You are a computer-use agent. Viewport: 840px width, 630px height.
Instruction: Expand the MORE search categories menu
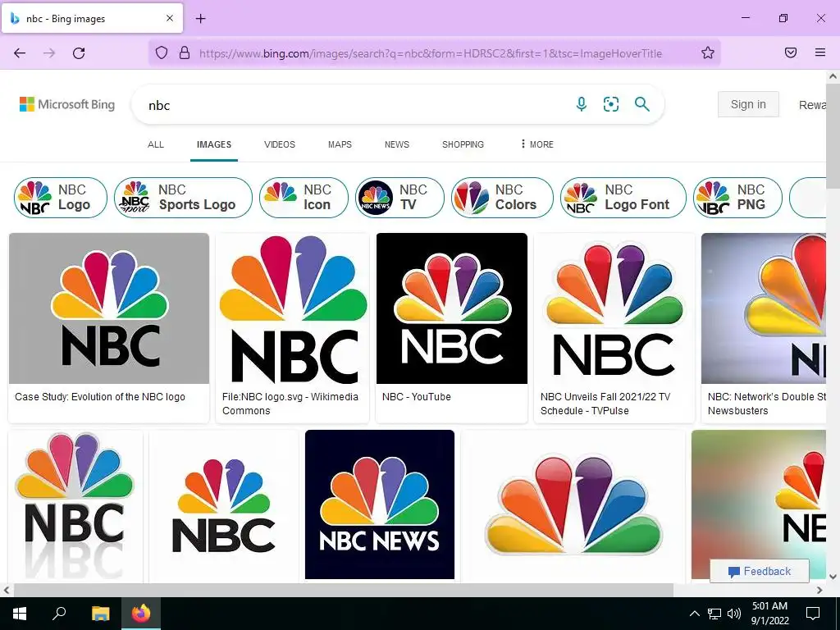536,144
